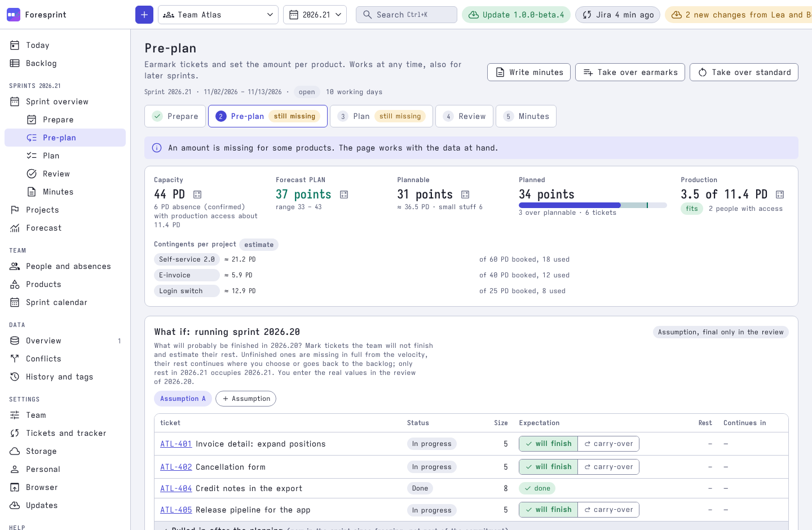The width and height of the screenshot is (812, 530).
Task: Click the Take over standard button
Action: pyautogui.click(x=744, y=72)
